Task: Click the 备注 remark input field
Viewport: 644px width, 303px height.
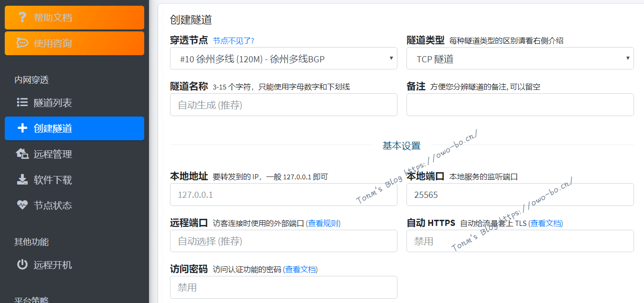Action: [x=520, y=105]
